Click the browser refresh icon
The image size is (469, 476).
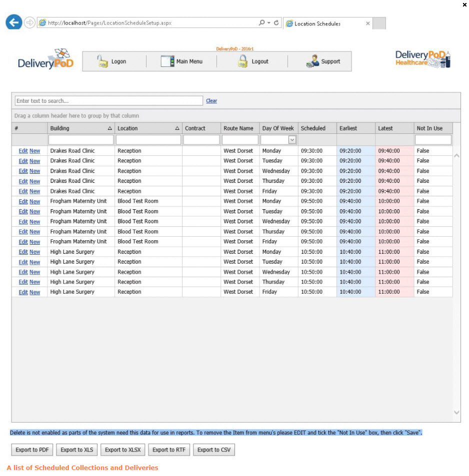click(x=276, y=23)
